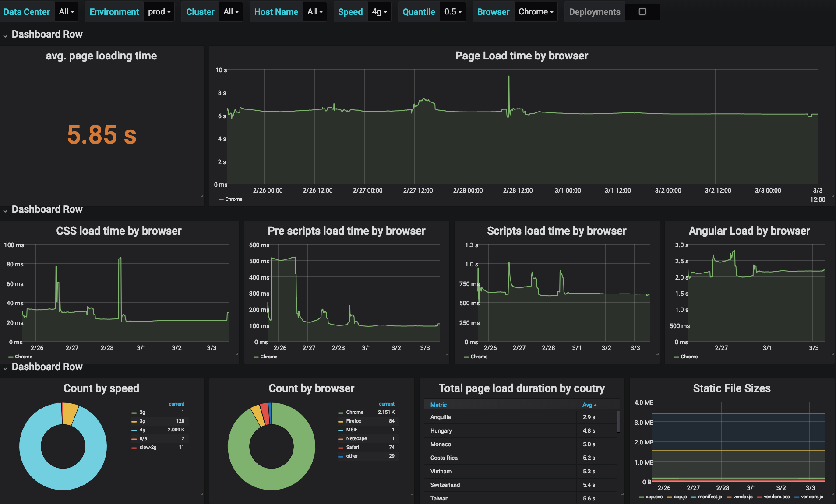Sort table by Metric column header

click(x=438, y=405)
